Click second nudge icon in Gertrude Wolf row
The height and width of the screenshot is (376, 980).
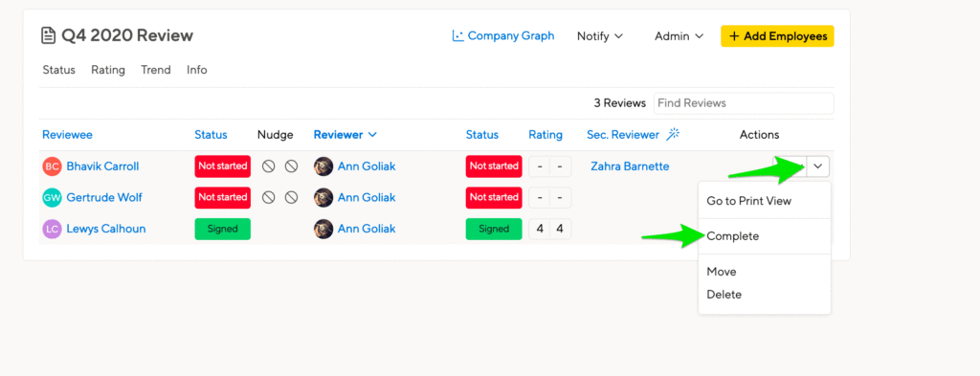click(291, 197)
